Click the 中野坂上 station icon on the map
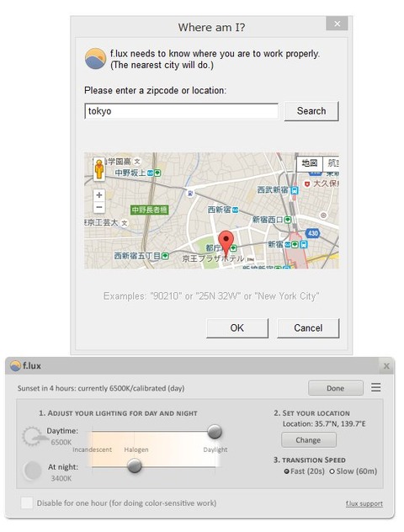The height and width of the screenshot is (532, 404). [154, 173]
